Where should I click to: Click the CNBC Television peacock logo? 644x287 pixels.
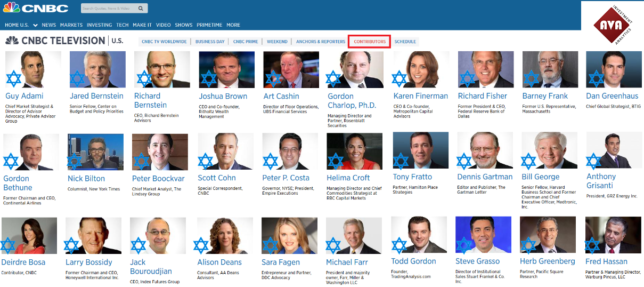(x=12, y=41)
